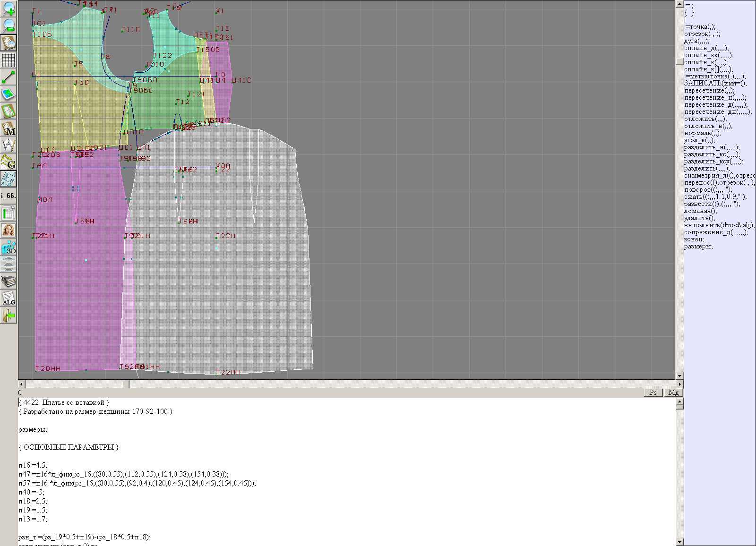Click the woman portrait icon

[x=9, y=230]
